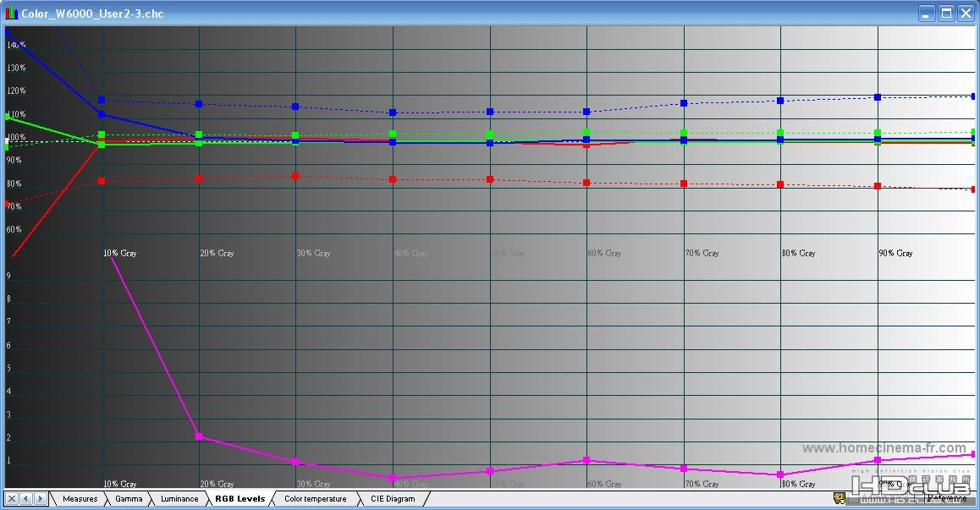
Task: Select the dashed blue reference point at 90% Gray
Action: [878, 97]
